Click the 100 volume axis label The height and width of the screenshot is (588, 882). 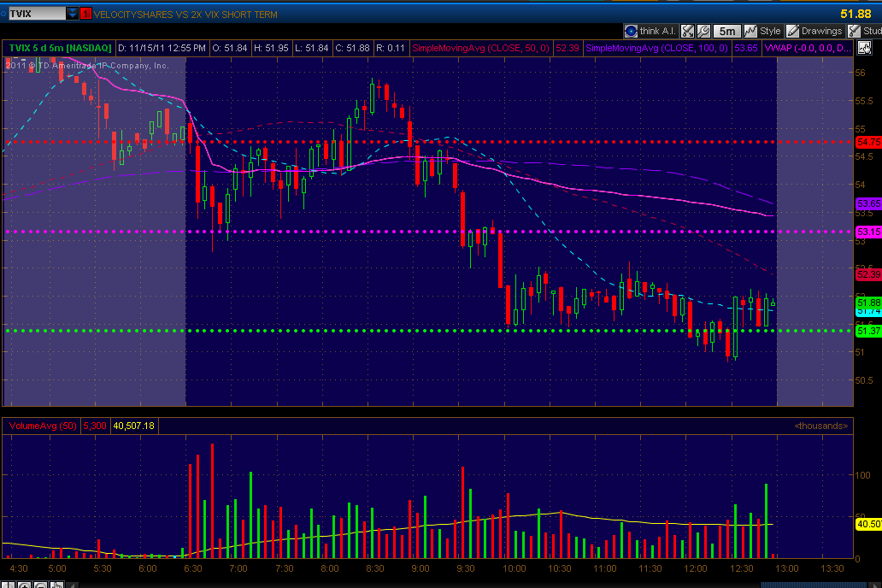tap(862, 475)
